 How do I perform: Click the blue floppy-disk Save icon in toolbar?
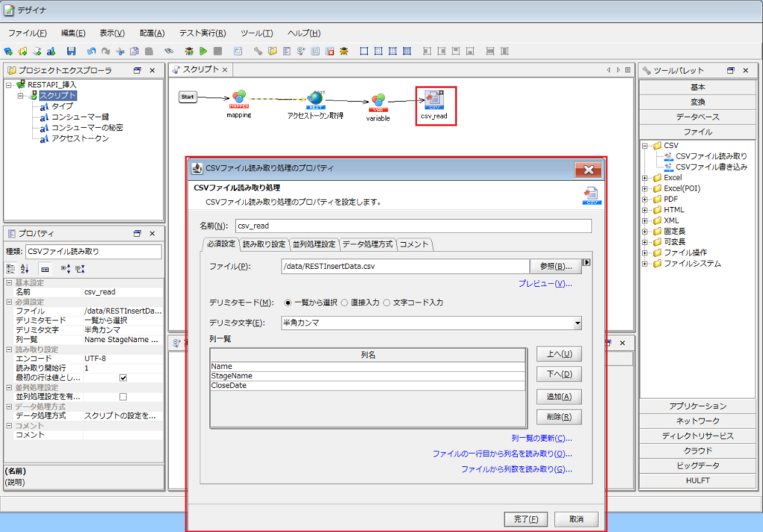pyautogui.click(x=72, y=51)
